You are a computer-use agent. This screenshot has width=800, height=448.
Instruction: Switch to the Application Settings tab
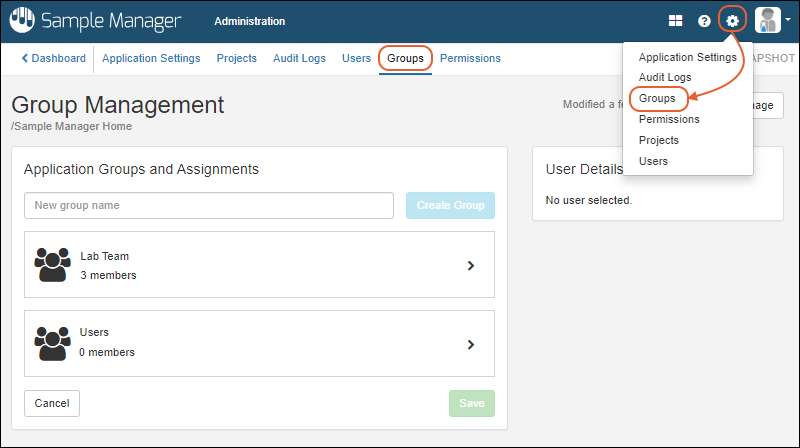(151, 59)
